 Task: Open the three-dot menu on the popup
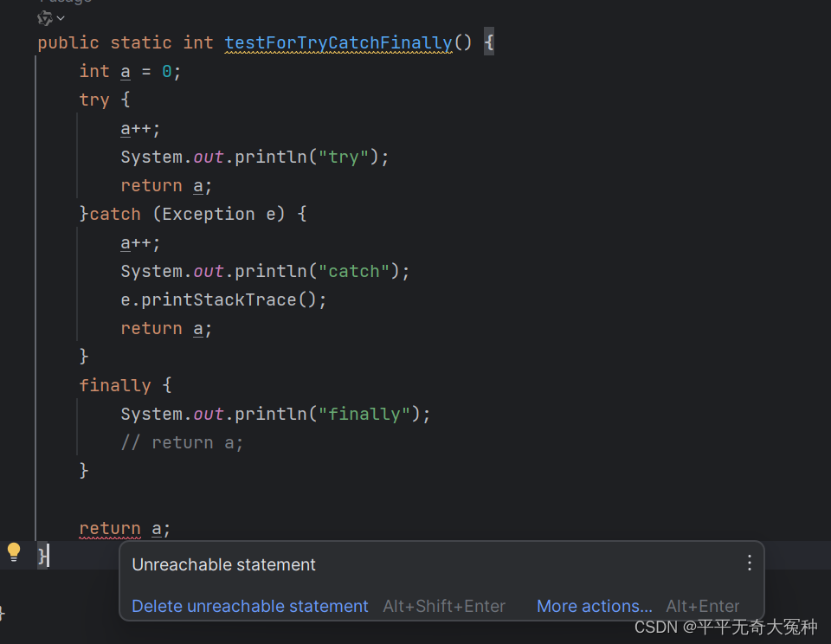pyautogui.click(x=749, y=563)
